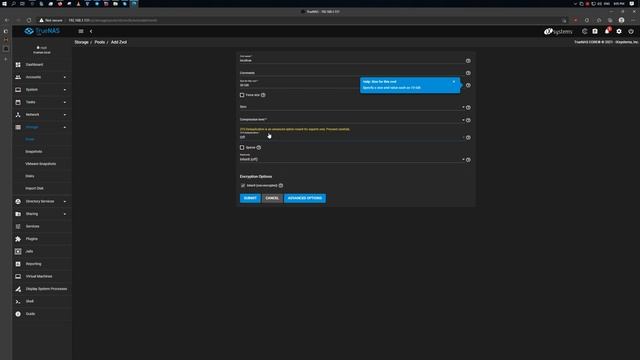The width and height of the screenshot is (640, 360).
Task: Click the Plugins puzzle icon
Action: pyautogui.click(x=18, y=239)
